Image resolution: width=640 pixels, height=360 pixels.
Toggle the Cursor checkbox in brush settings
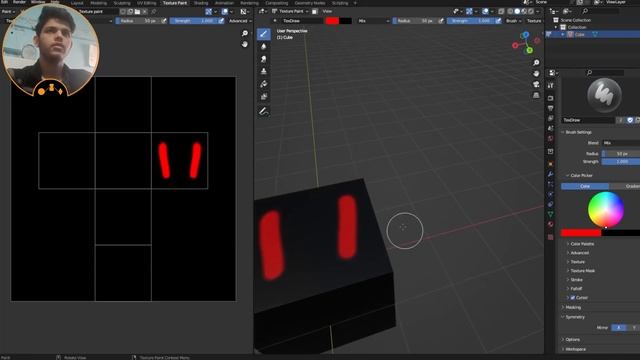point(573,298)
